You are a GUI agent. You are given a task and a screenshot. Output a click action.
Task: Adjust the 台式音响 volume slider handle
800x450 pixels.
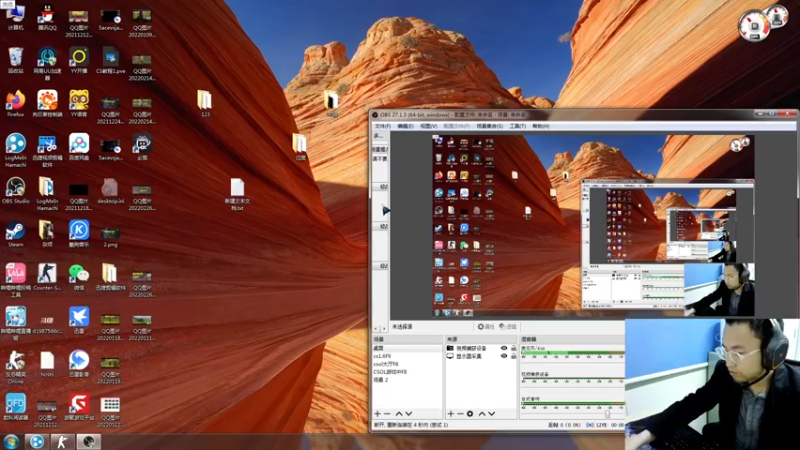[x=607, y=413]
